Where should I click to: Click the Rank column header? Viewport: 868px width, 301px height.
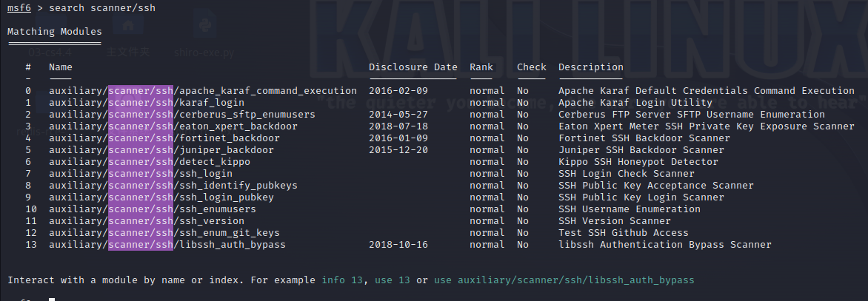[481, 67]
